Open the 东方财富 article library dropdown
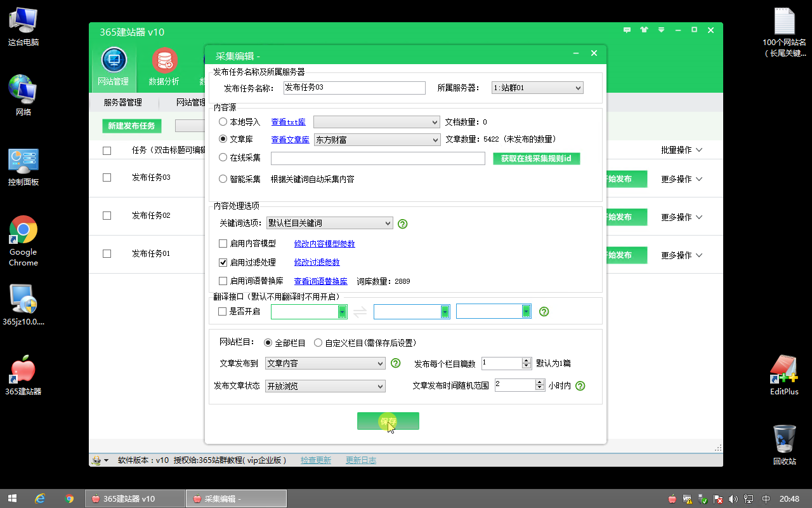This screenshot has height=508, width=812. click(x=377, y=140)
